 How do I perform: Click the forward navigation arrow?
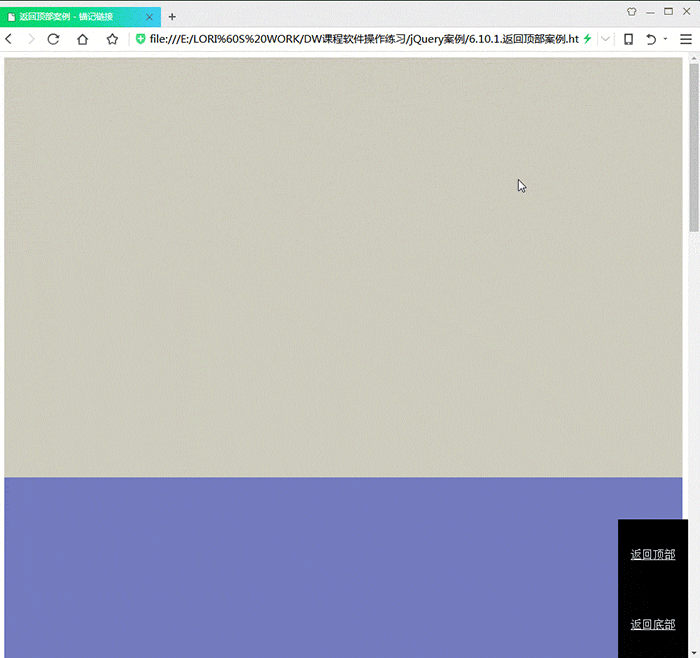coord(30,39)
